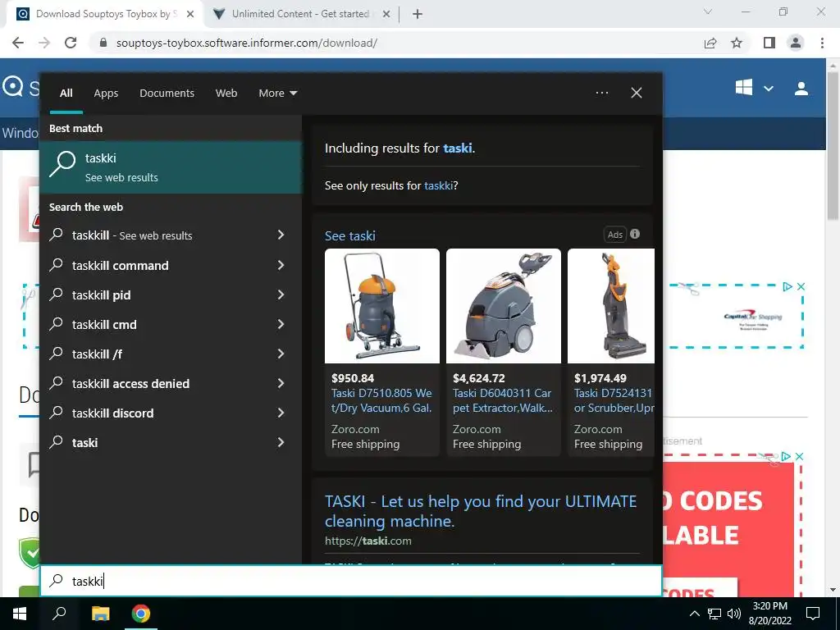Open the notification center icon
Image resolution: width=840 pixels, height=630 pixels.
pyautogui.click(x=813, y=614)
